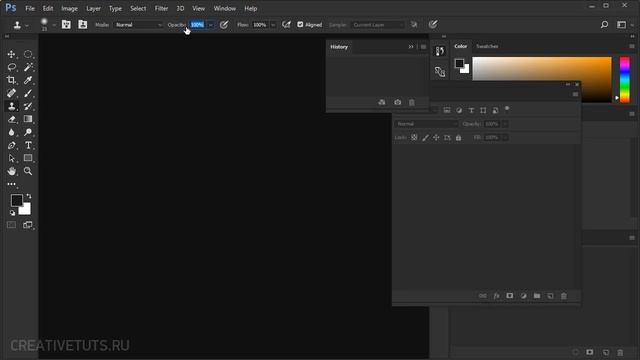Select the Blur tool
Image resolution: width=640 pixels, height=360 pixels.
(11, 132)
